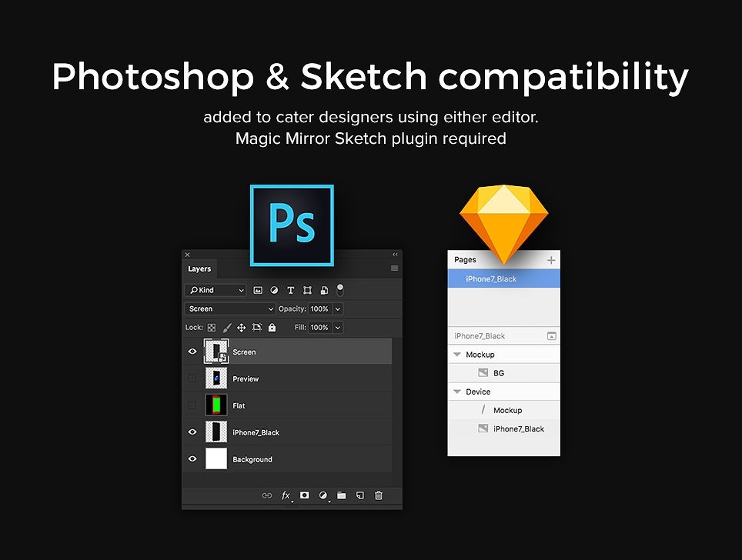Toggle visibility of the Background layer
The width and height of the screenshot is (742, 560).
pos(192,458)
